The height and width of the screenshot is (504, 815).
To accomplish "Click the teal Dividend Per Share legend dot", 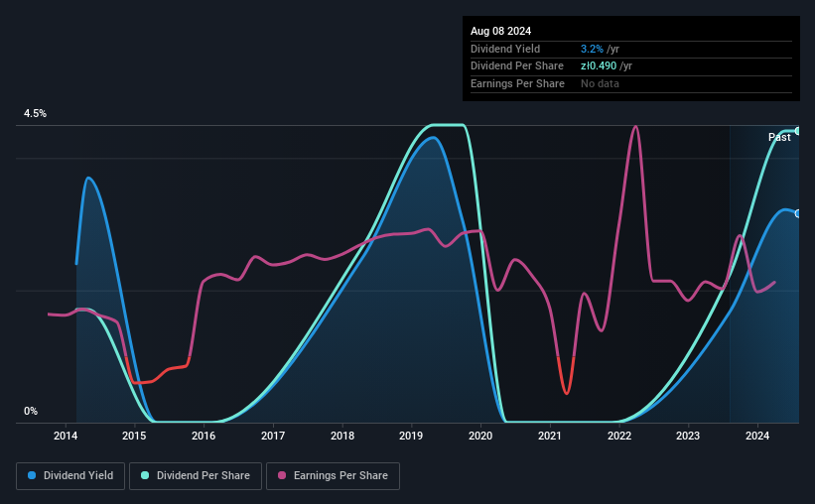I will [x=145, y=475].
